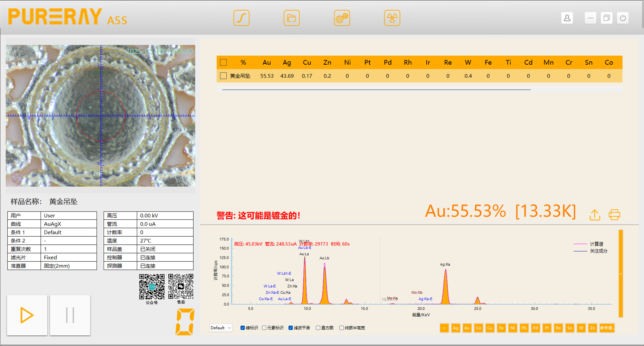Open the user account icon
The width and height of the screenshot is (644, 346).
pyautogui.click(x=567, y=18)
